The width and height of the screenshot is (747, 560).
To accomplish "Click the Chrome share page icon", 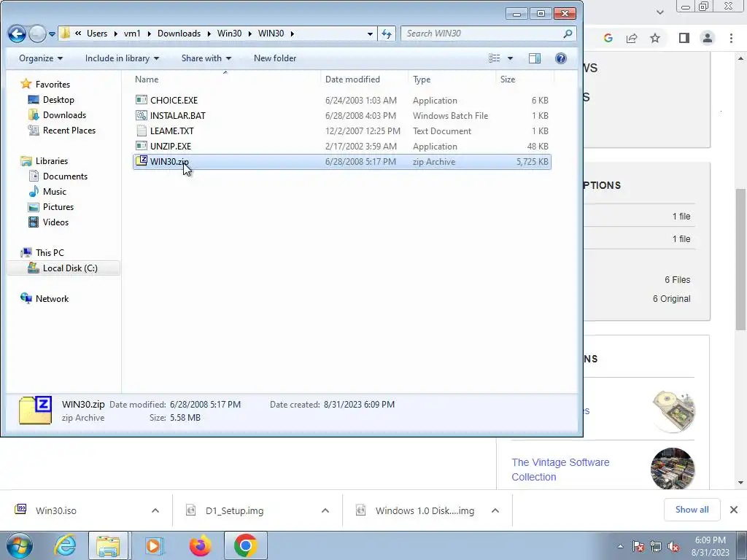I will 632,38.
